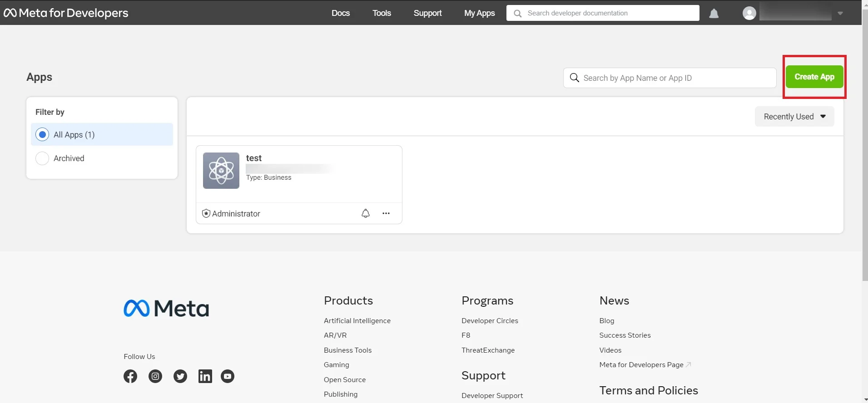The image size is (868, 403).
Task: Open Developer Circles link
Action: (x=490, y=320)
